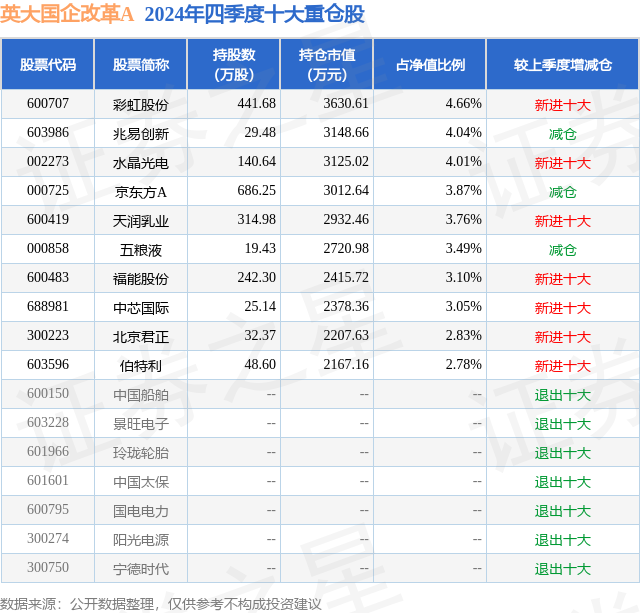This screenshot has width=640, height=613.
Task: Select stock name 水晶光电
Action: 141,163
